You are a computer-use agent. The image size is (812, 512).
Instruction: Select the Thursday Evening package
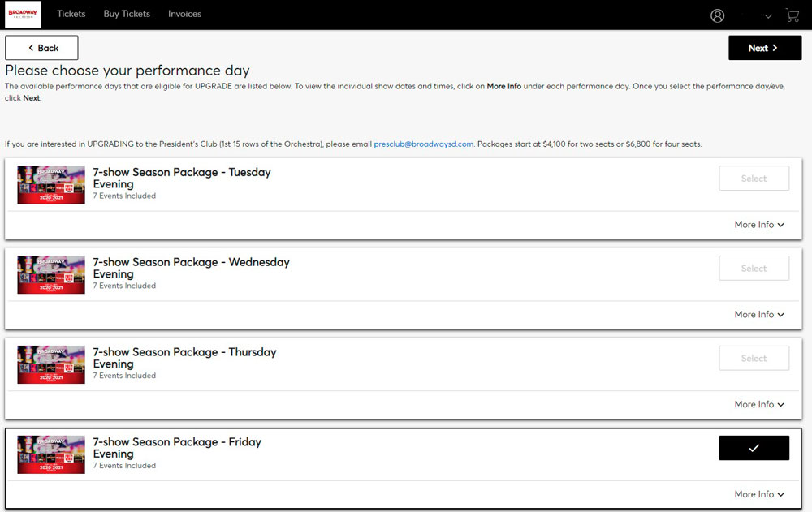[x=754, y=358]
